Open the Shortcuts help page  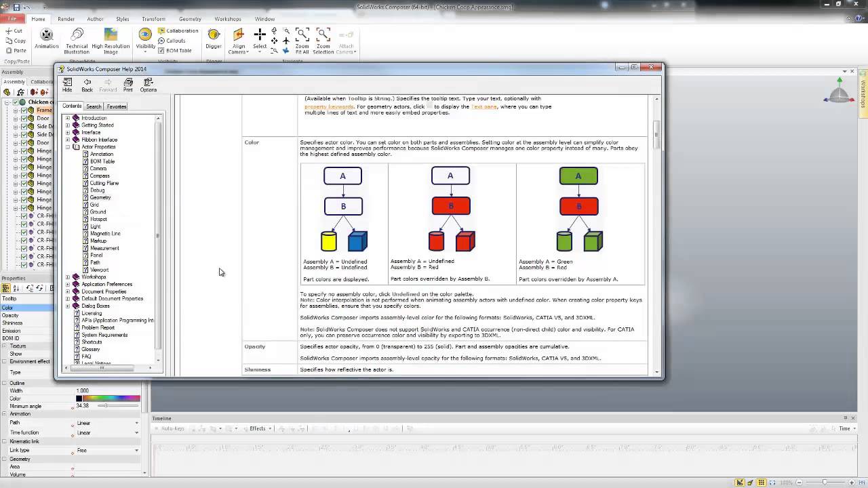(92, 342)
